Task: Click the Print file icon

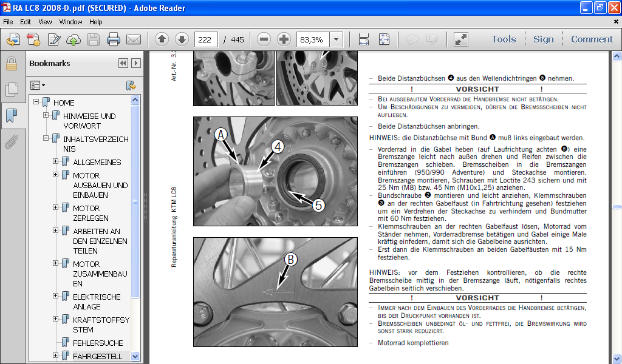Action: pos(114,40)
